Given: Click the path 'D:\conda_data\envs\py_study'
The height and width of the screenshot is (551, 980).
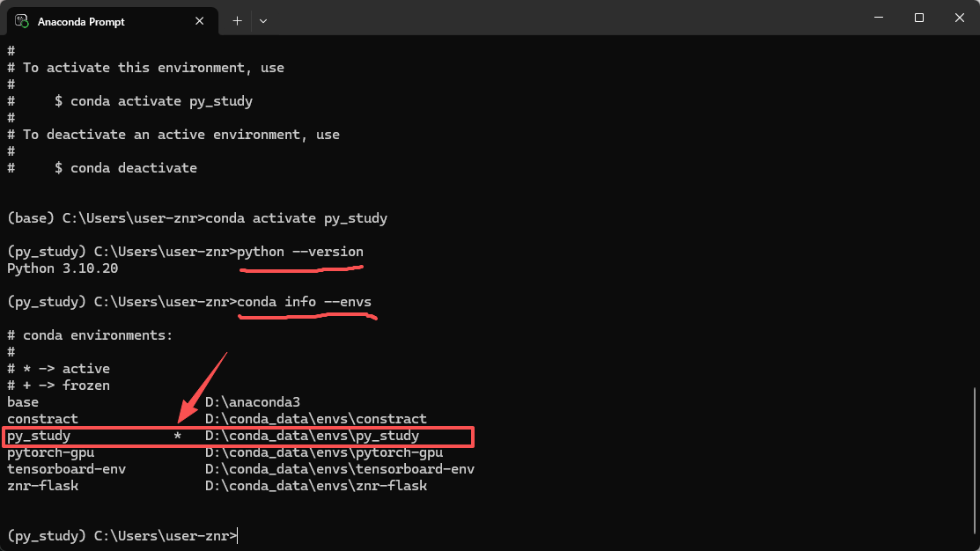Looking at the screenshot, I should click(312, 436).
